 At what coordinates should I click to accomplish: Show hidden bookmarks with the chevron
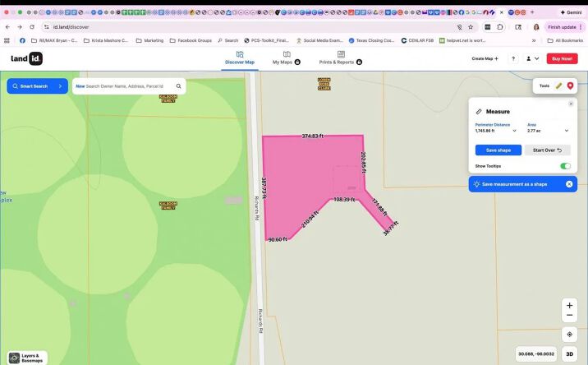coord(534,40)
